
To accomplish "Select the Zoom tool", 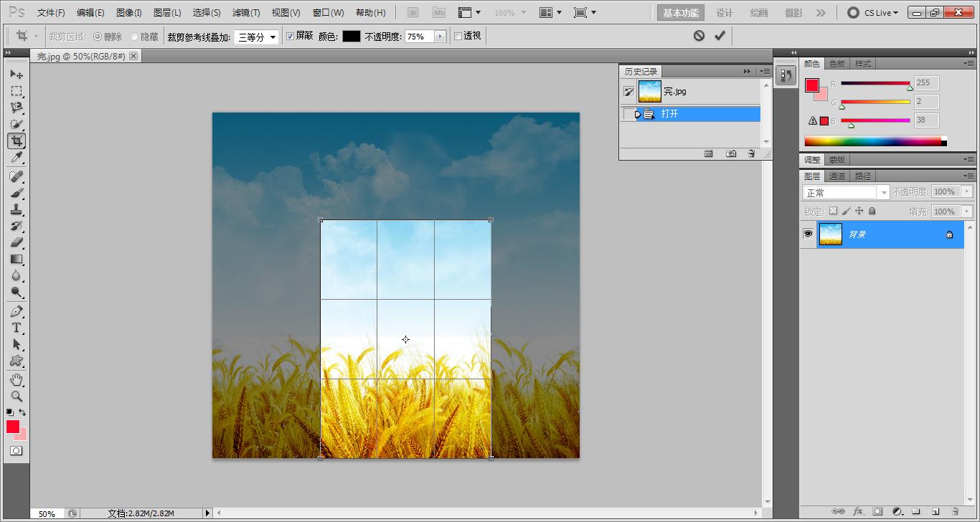I will [x=17, y=396].
